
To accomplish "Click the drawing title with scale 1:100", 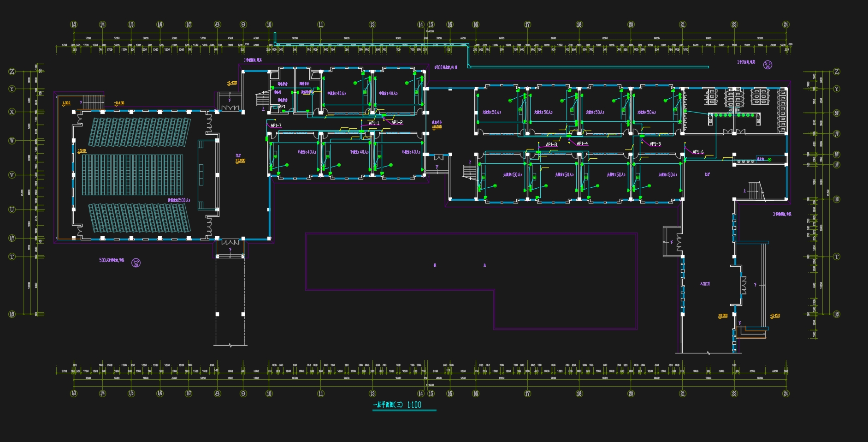I will [397, 405].
